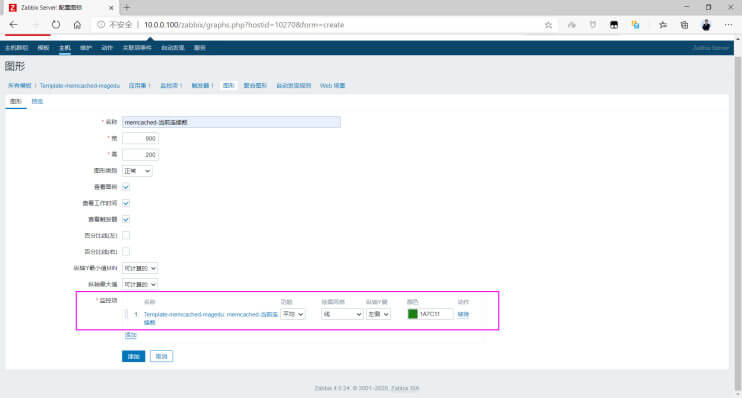Open the green 1A7C11 color swatch picker
This screenshot has width=742, height=398.
point(413,314)
